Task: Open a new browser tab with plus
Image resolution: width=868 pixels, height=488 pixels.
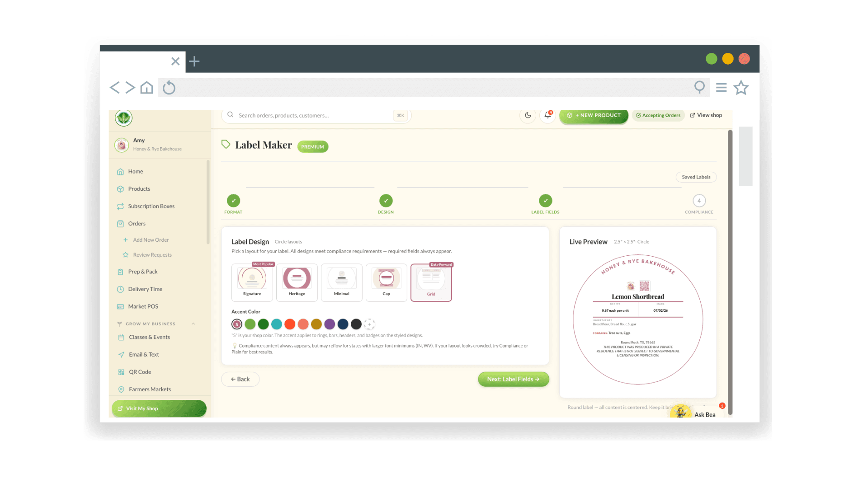Action: pos(194,61)
